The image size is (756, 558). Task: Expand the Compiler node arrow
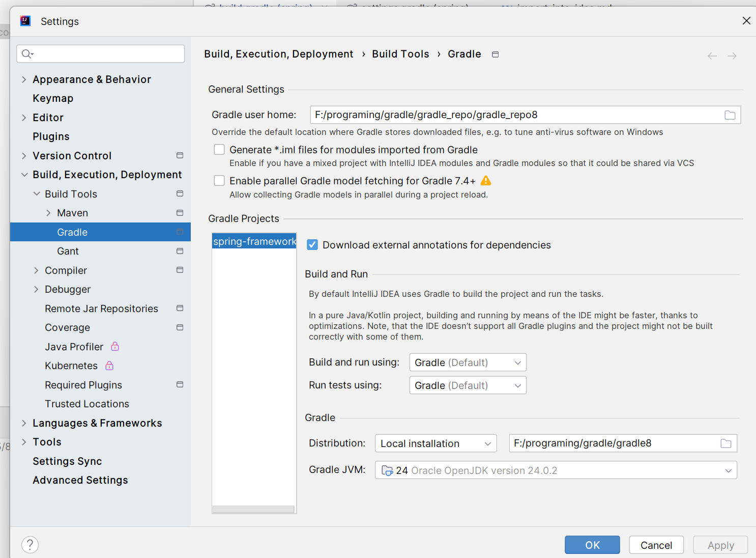[36, 270]
